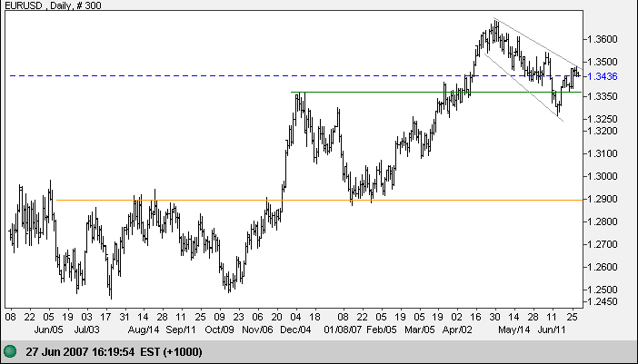Click the 1.2900 price axis label

pyautogui.click(x=603, y=199)
